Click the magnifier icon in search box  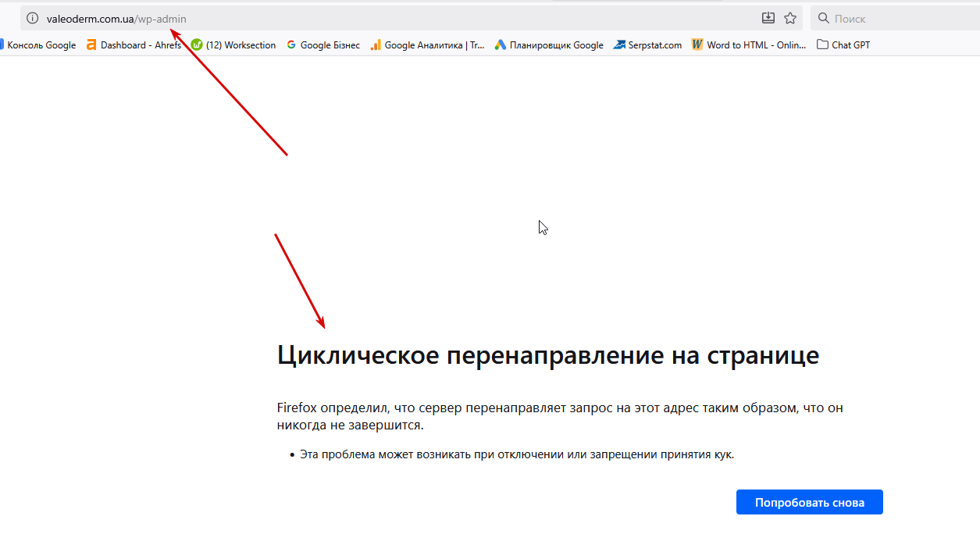tap(823, 18)
